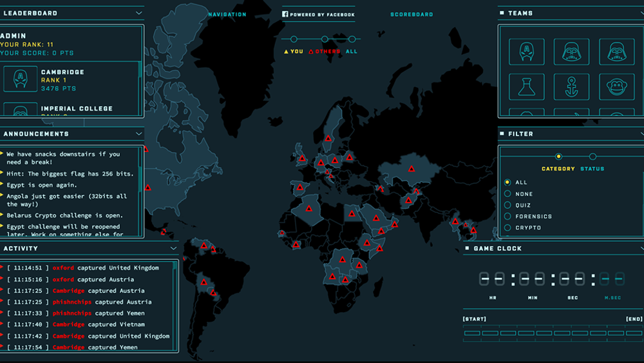The image size is (644, 363).
Task: Open the DR Congo marker on map
Action: pos(342,259)
